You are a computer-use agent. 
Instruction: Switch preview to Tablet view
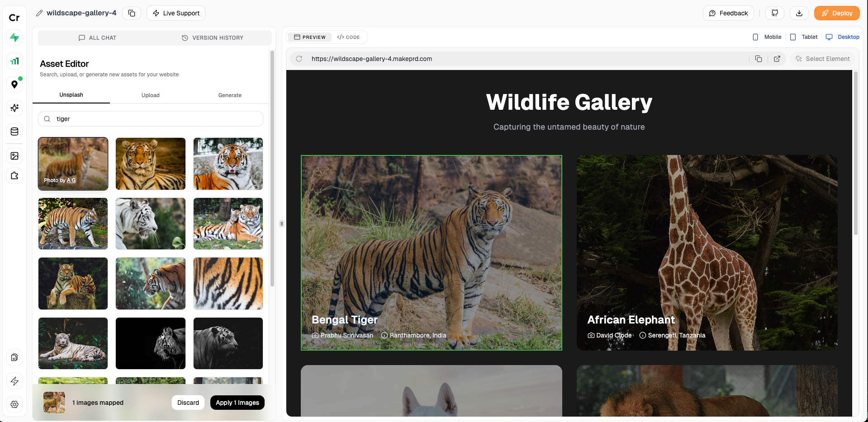click(804, 37)
